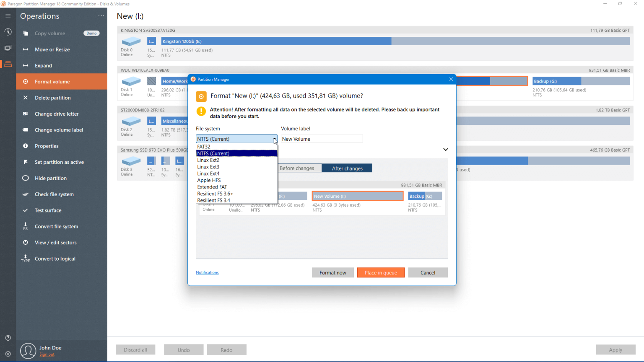This screenshot has width=644, height=362.
Task: Switch to the Before changes tab
Action: pyautogui.click(x=299, y=168)
